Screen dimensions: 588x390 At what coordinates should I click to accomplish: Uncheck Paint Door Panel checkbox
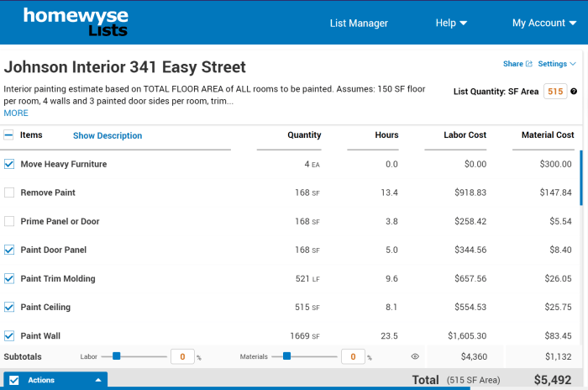(x=9, y=250)
